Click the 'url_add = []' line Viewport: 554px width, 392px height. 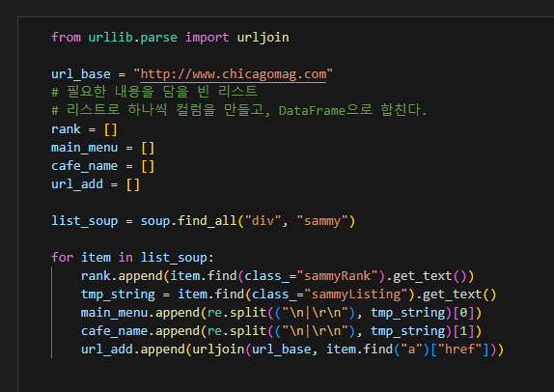click(96, 184)
